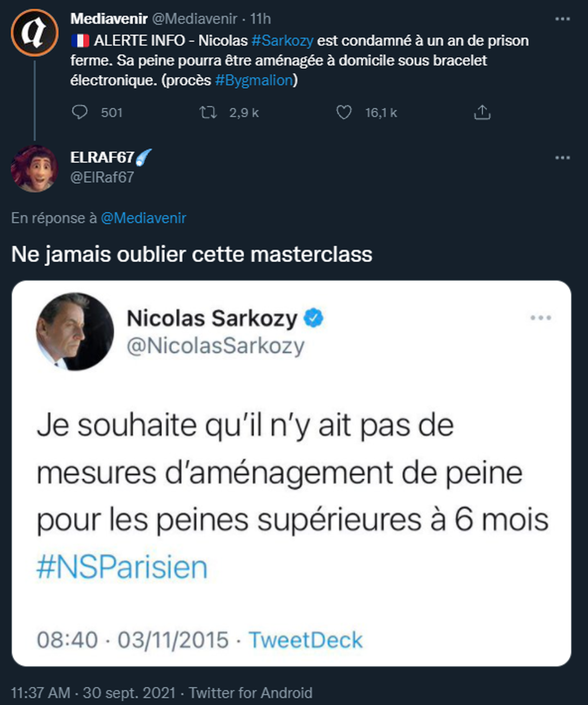Click the French flag emoji in the tweet
Viewport: 588px width, 705px height.
pos(80,41)
